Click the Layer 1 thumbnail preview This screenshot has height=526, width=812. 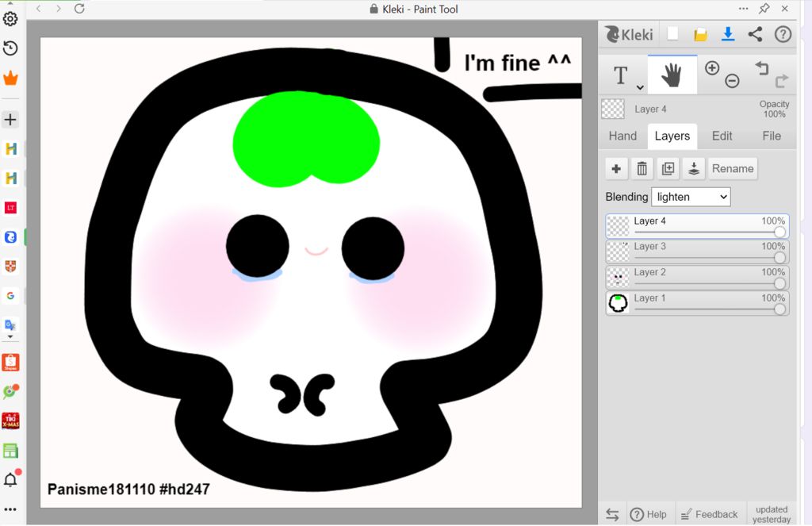[618, 304]
